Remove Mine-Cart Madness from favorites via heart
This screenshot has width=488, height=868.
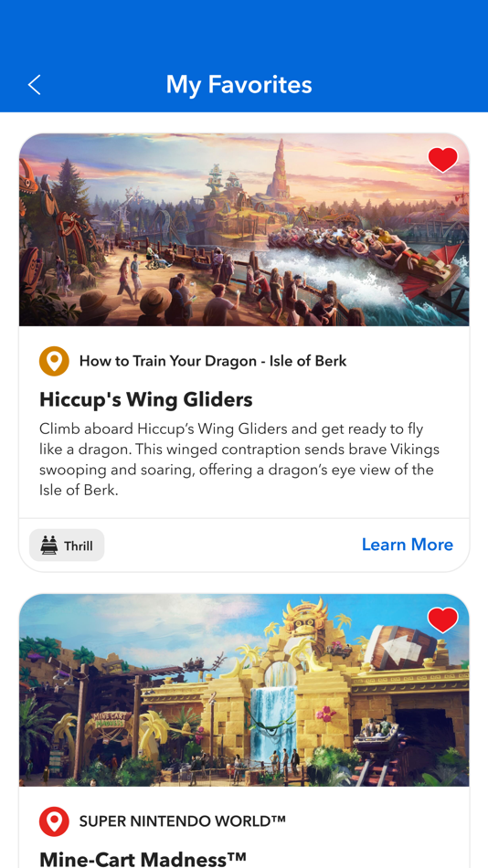[442, 620]
